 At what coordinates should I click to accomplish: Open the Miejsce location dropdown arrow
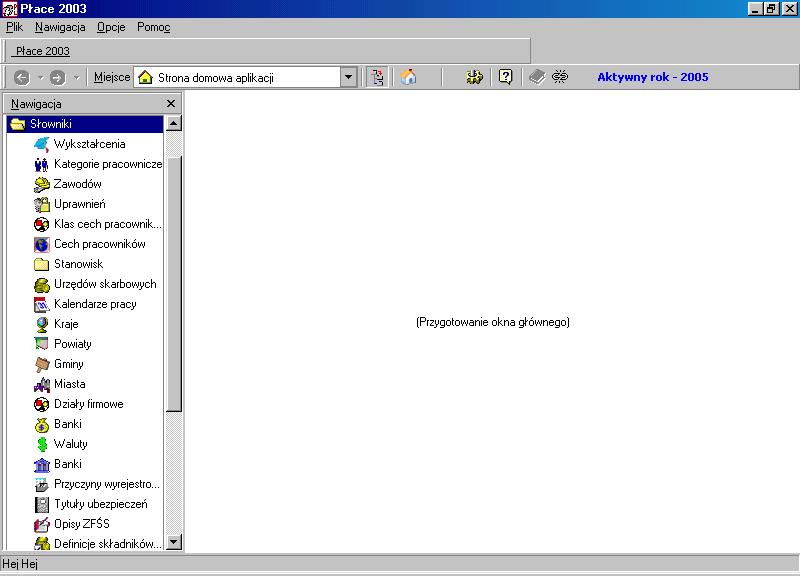coord(348,78)
